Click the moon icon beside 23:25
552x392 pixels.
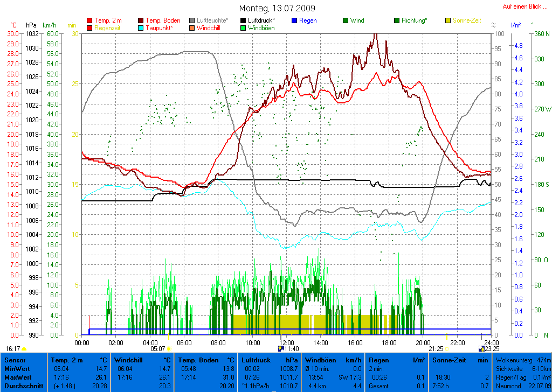[x=481, y=349]
